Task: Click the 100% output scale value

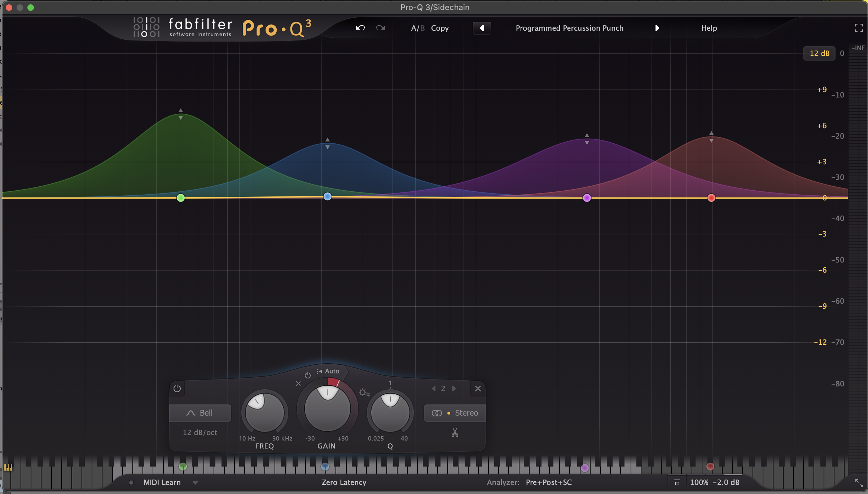Action: 699,482
